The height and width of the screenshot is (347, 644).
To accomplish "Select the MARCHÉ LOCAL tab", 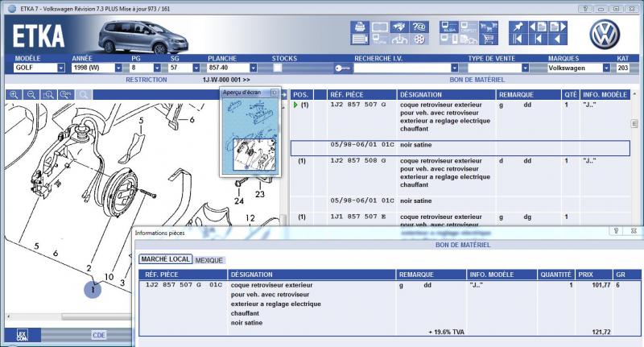I will pos(166,259).
